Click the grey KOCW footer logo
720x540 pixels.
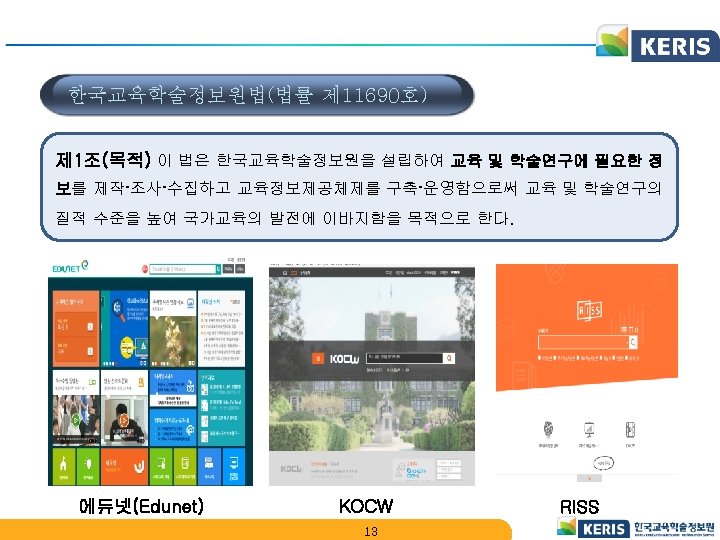tap(291, 469)
